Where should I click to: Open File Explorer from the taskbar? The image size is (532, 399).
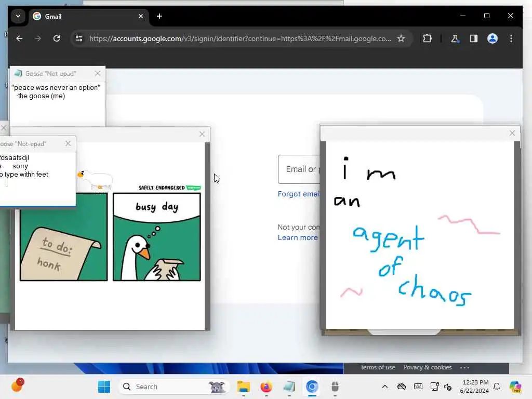[244, 387]
